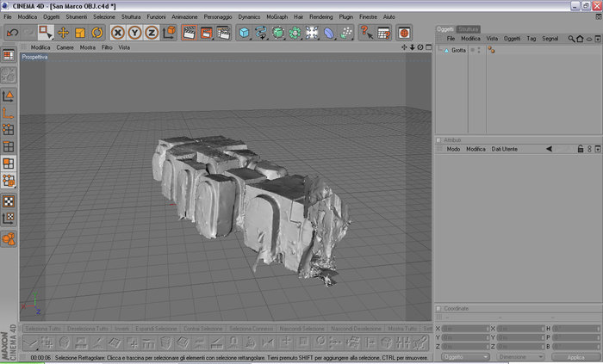The width and height of the screenshot is (603, 364).
Task: Select the Scale tool icon
Action: click(80, 33)
